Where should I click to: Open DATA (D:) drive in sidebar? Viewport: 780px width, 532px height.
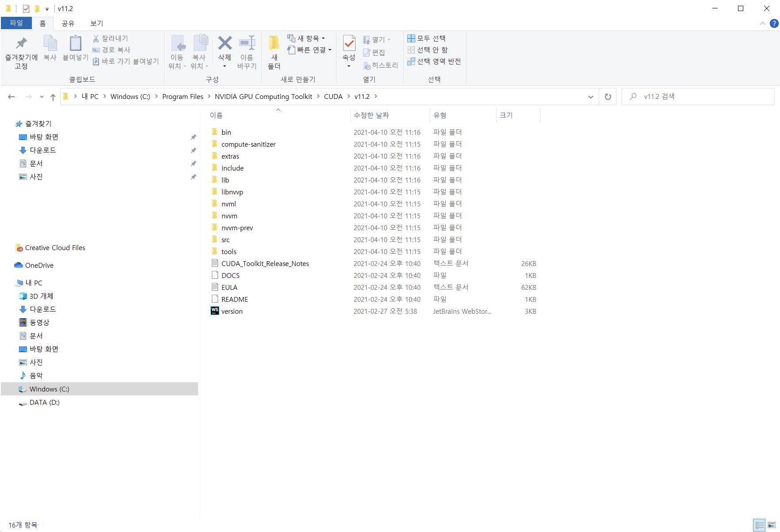44,403
